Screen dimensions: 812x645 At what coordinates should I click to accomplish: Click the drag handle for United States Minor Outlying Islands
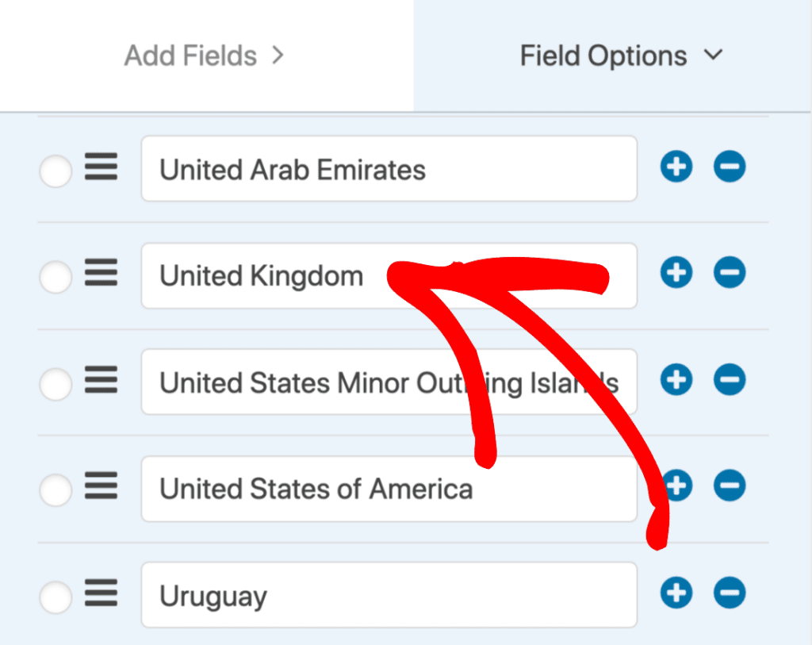(101, 381)
